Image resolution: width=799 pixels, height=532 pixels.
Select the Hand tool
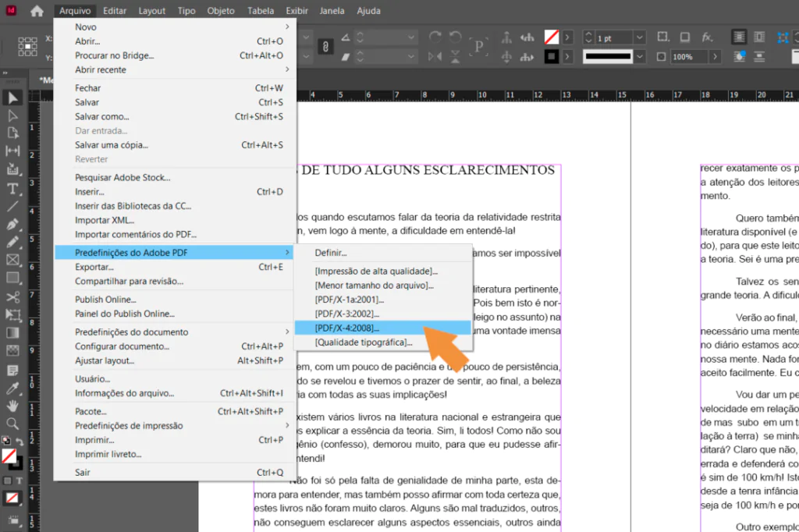pyautogui.click(x=12, y=406)
